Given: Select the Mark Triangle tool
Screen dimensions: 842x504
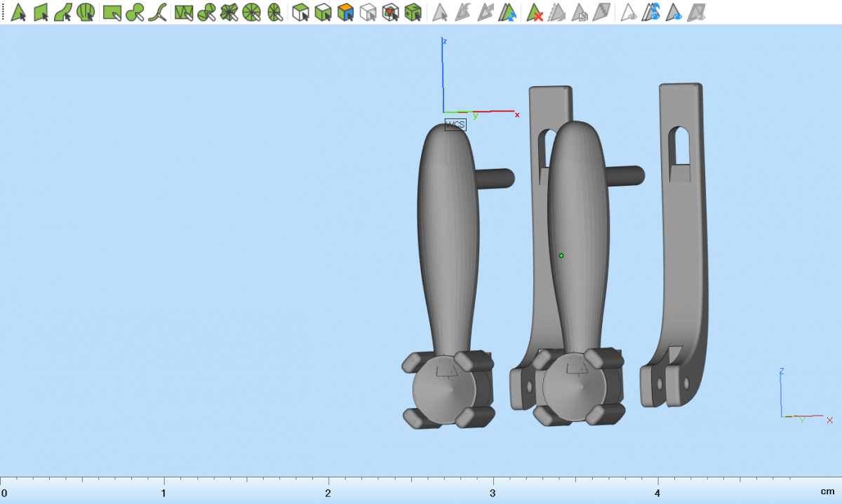Looking at the screenshot, I should [19, 12].
